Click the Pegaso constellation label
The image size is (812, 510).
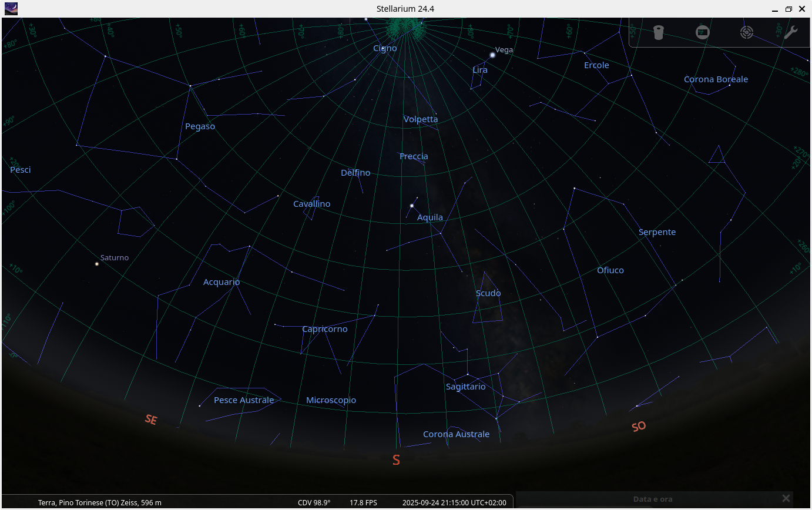[200, 126]
